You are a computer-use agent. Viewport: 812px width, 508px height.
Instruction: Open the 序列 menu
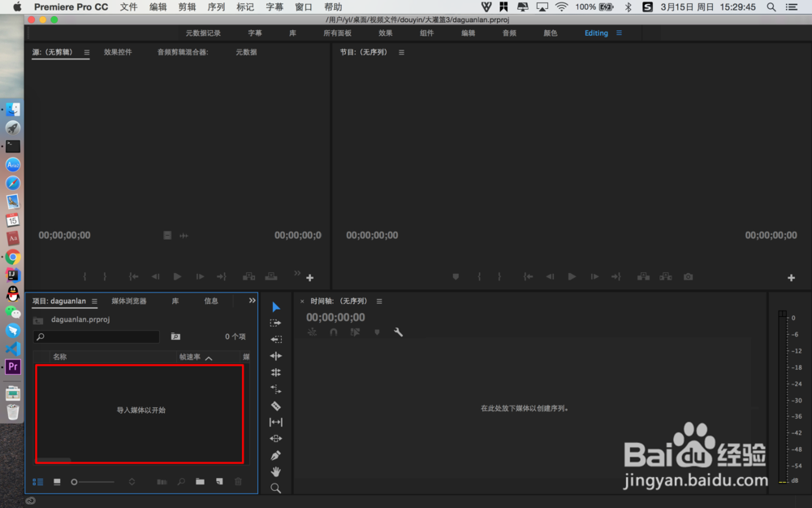tap(216, 7)
